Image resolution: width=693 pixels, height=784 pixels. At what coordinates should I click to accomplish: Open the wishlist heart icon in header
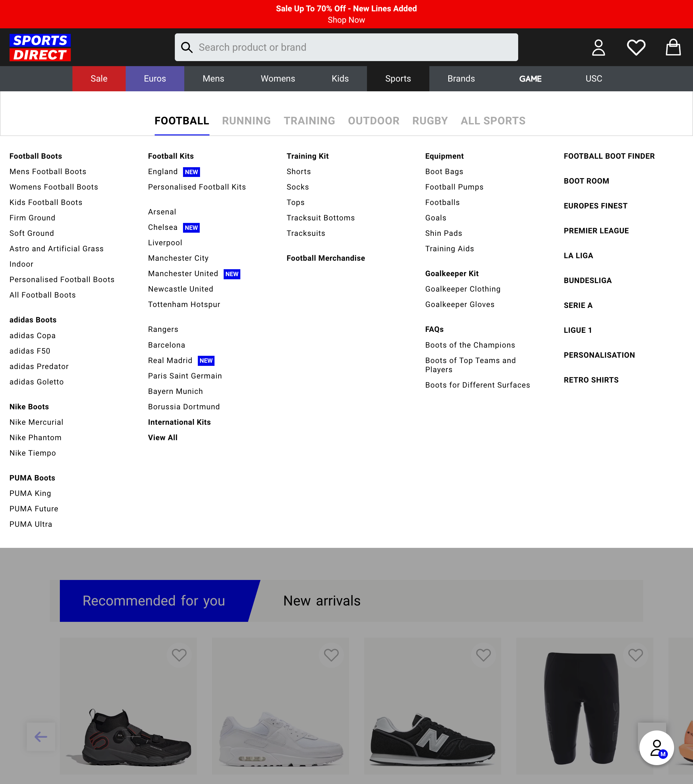coord(635,47)
